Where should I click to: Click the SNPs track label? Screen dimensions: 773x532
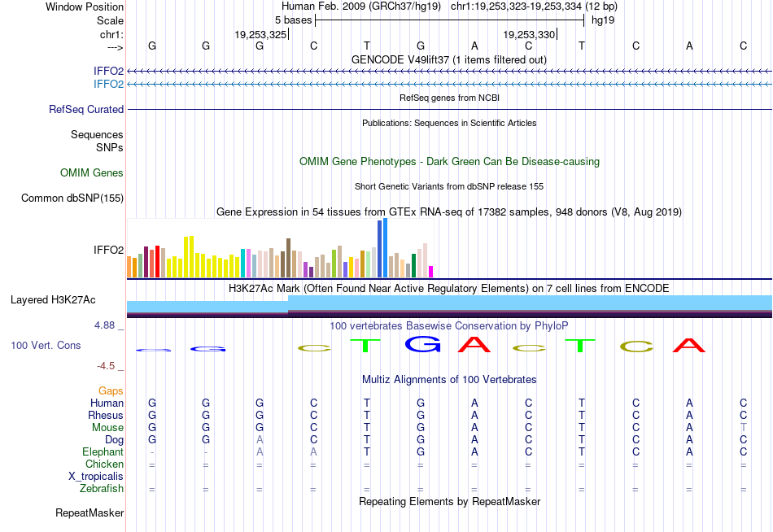click(x=110, y=147)
